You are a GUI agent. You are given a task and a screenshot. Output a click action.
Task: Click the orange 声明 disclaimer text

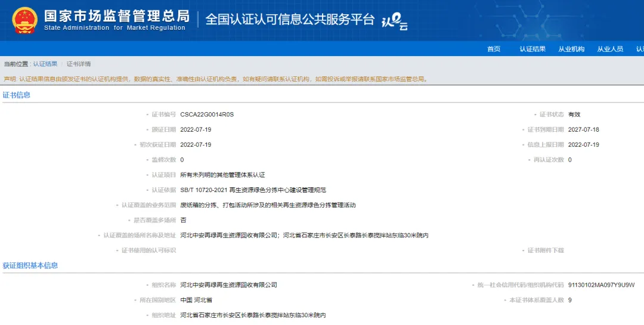coord(216,79)
